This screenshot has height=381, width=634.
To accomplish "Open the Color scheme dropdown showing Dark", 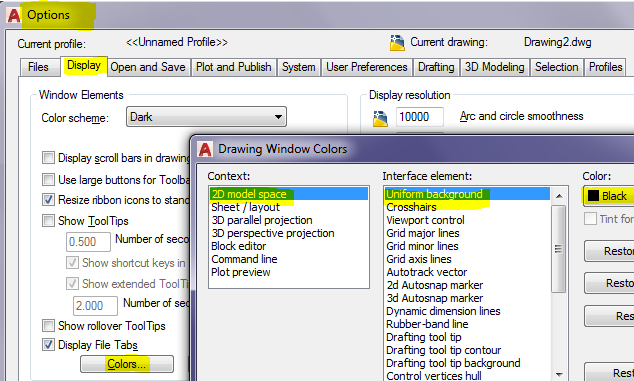I will tap(206, 117).
